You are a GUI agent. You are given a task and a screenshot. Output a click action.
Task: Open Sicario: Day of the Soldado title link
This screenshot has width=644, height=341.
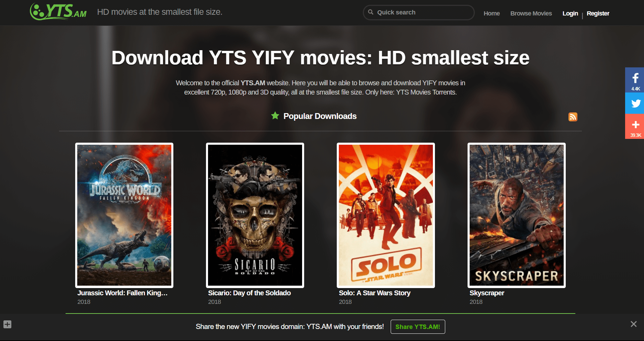pos(250,293)
